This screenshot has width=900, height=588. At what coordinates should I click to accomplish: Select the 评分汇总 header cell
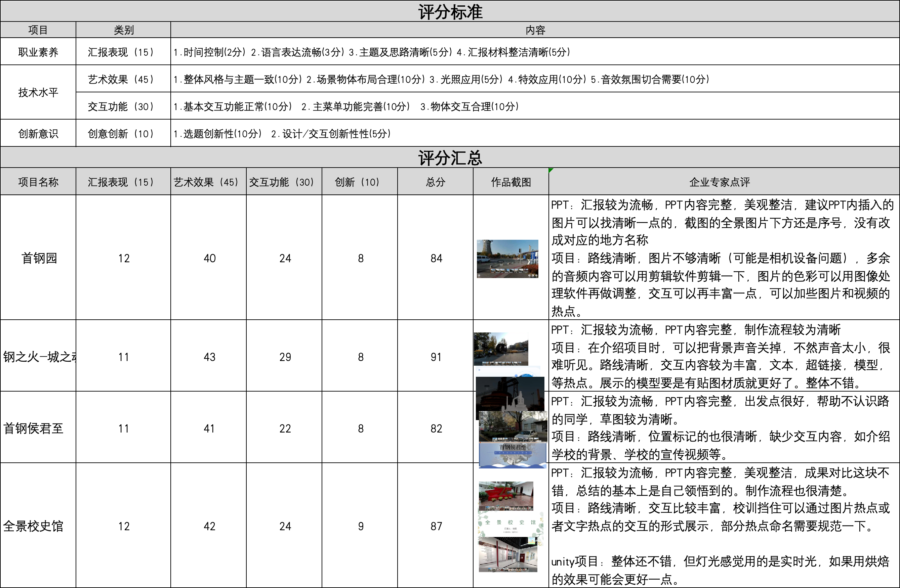click(x=450, y=157)
